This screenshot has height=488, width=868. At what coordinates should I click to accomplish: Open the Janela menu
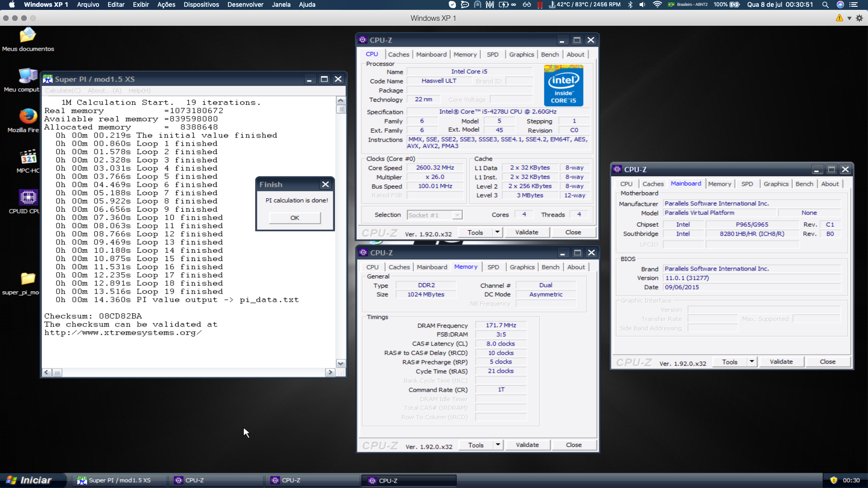point(281,5)
